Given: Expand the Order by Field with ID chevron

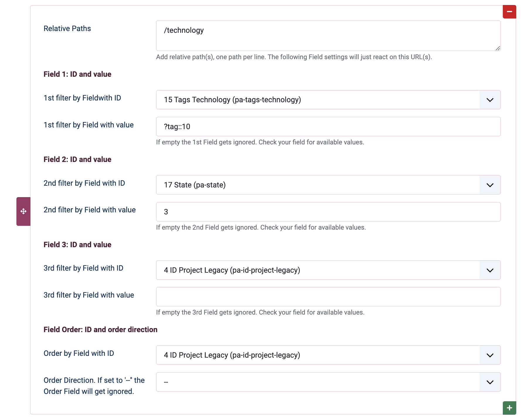Looking at the screenshot, I should point(490,355).
